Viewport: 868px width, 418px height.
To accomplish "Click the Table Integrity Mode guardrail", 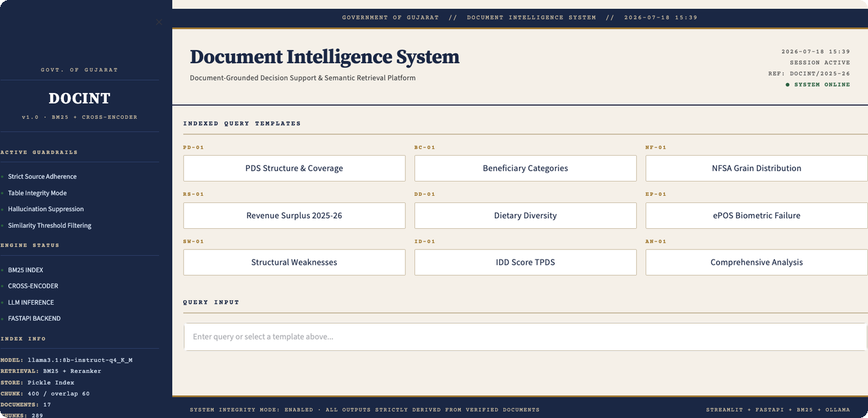I will click(x=37, y=193).
